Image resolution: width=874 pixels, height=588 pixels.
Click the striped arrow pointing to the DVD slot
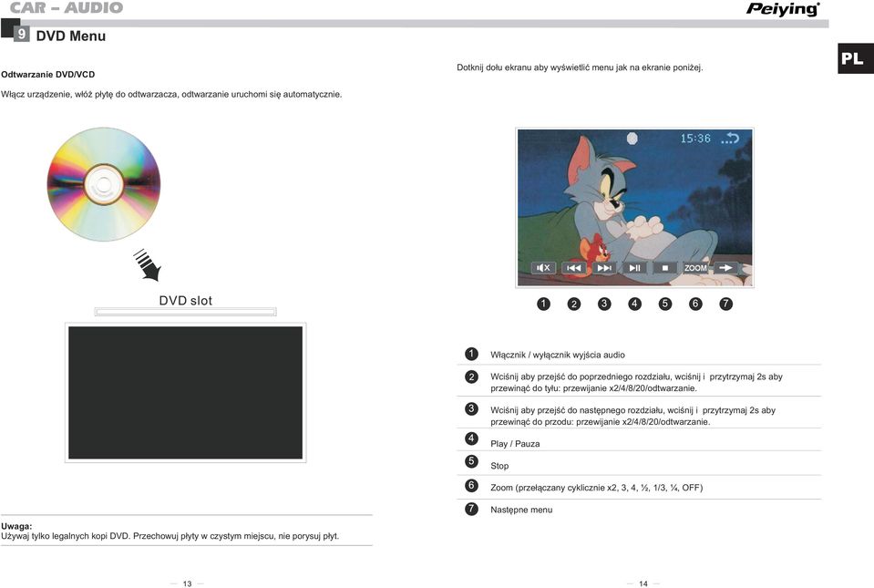(x=147, y=264)
